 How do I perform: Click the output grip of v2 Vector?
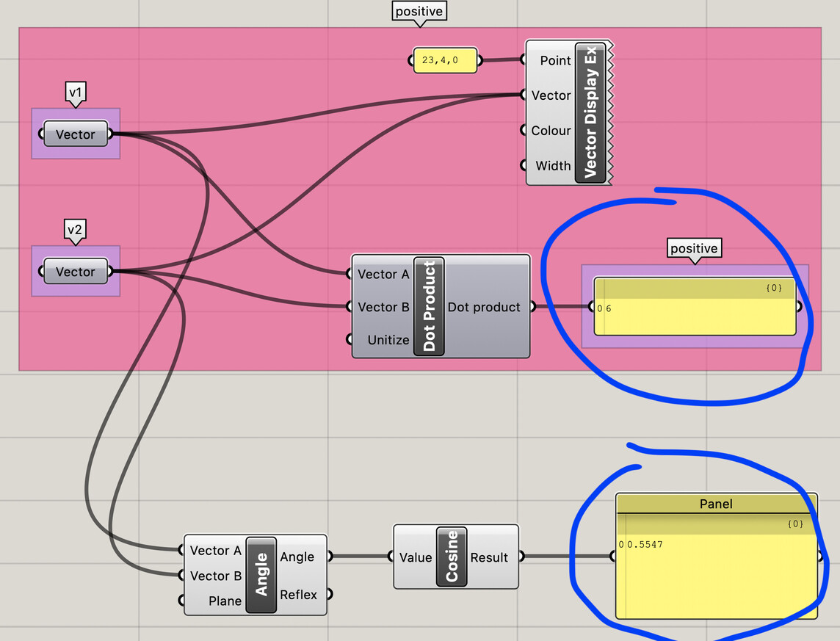[x=111, y=272]
